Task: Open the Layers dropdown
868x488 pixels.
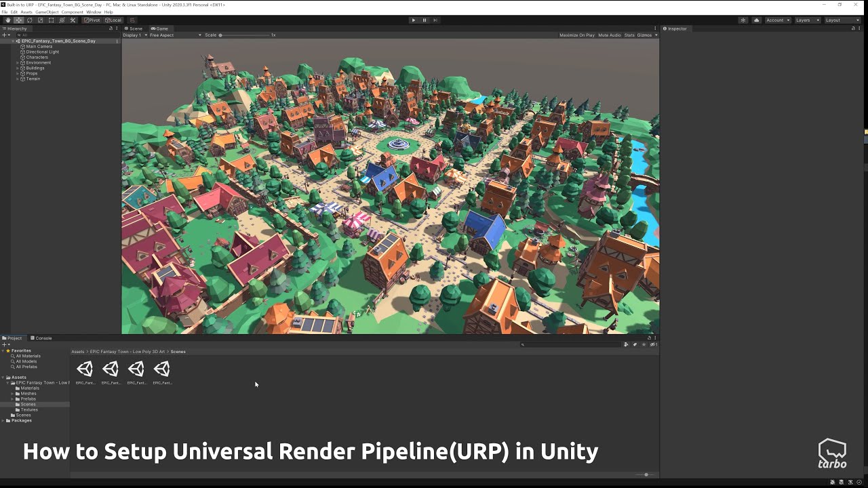Action: tap(806, 20)
